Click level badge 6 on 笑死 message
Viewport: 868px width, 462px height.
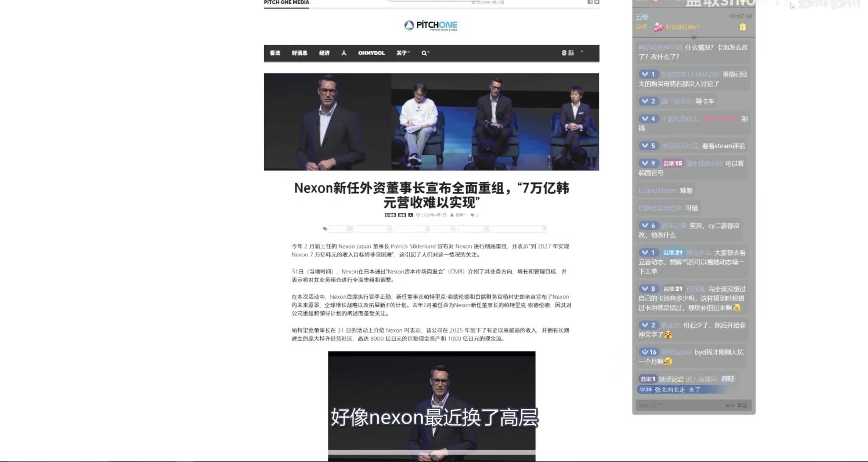tap(648, 225)
